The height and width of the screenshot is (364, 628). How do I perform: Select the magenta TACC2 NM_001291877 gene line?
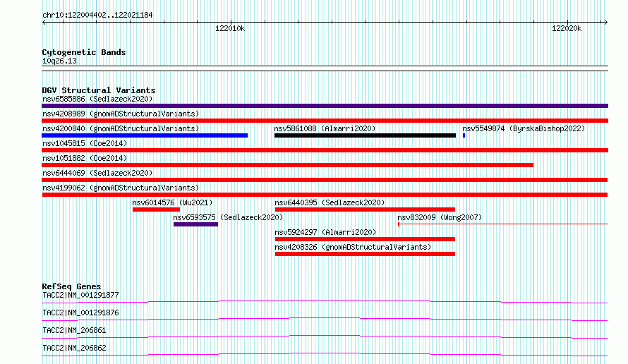coord(325,301)
